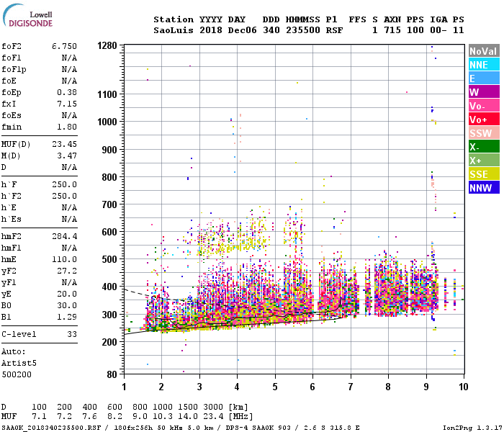Click the h`F2 value 250.0

click(x=64, y=196)
